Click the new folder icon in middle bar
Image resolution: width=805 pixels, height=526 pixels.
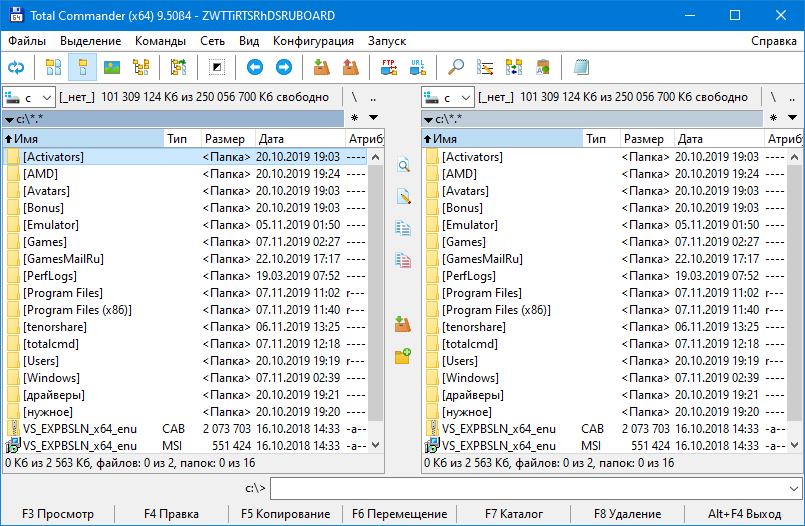point(403,356)
